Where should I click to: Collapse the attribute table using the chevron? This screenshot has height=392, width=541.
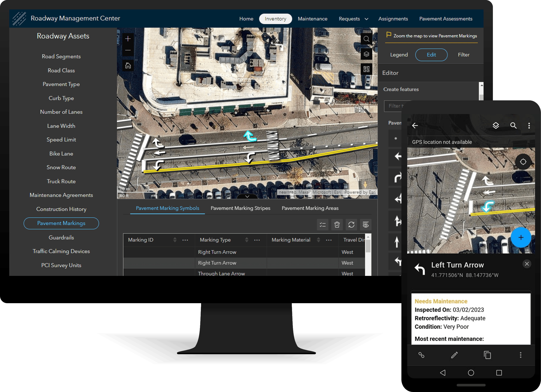tap(247, 197)
